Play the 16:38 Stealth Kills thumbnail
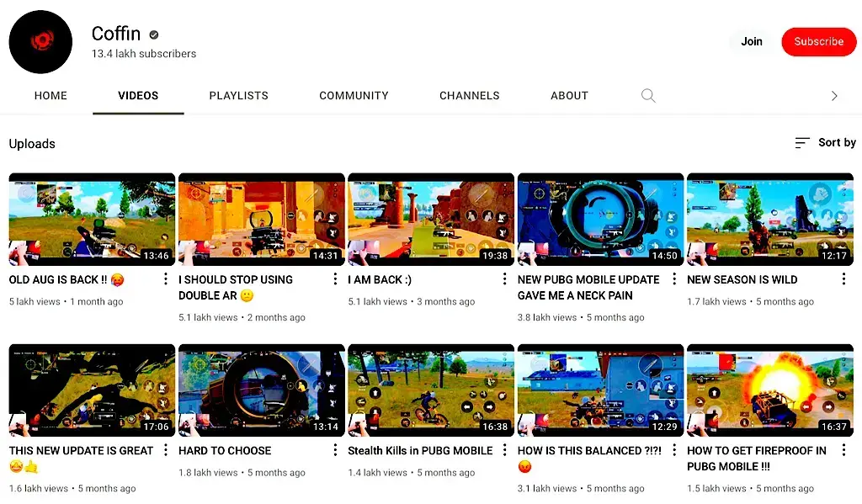This screenshot has width=862, height=504. (431, 390)
